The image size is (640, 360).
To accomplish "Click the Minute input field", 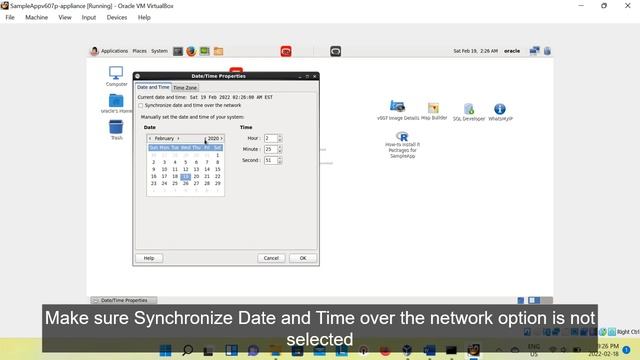I will (271, 149).
